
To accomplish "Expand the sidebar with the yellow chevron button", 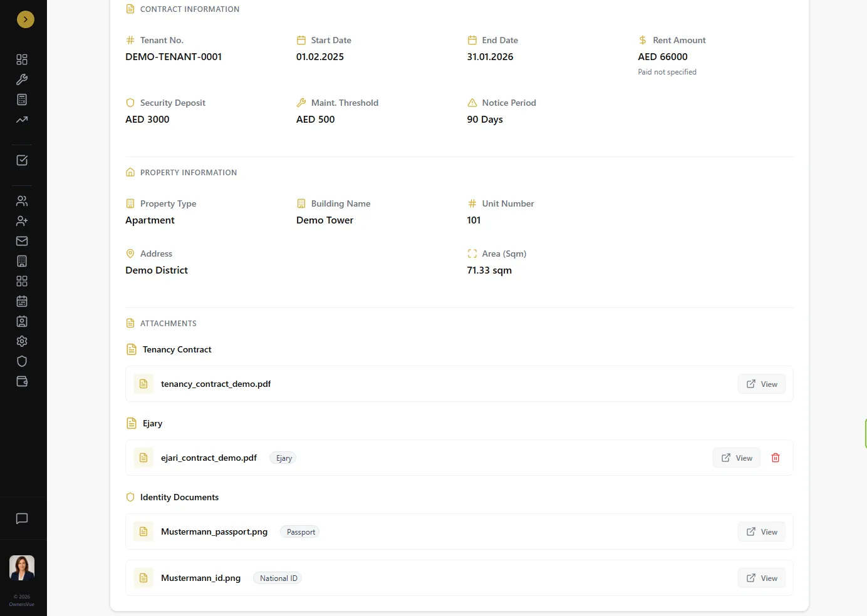I will pos(26,19).
